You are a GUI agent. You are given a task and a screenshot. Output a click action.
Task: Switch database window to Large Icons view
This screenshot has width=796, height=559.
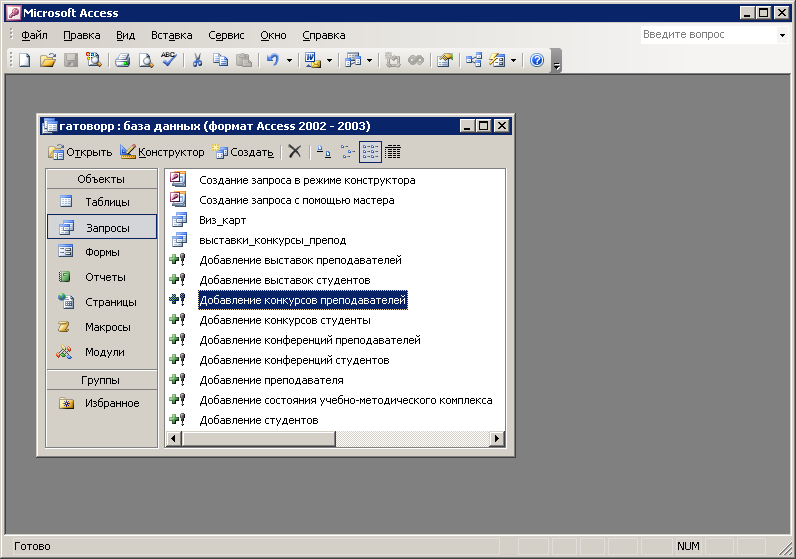pos(323,151)
